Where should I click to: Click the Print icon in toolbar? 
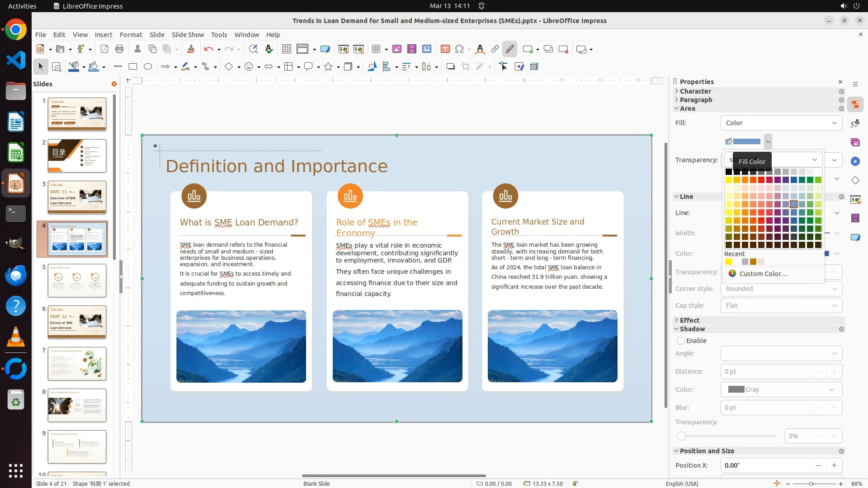(x=119, y=49)
